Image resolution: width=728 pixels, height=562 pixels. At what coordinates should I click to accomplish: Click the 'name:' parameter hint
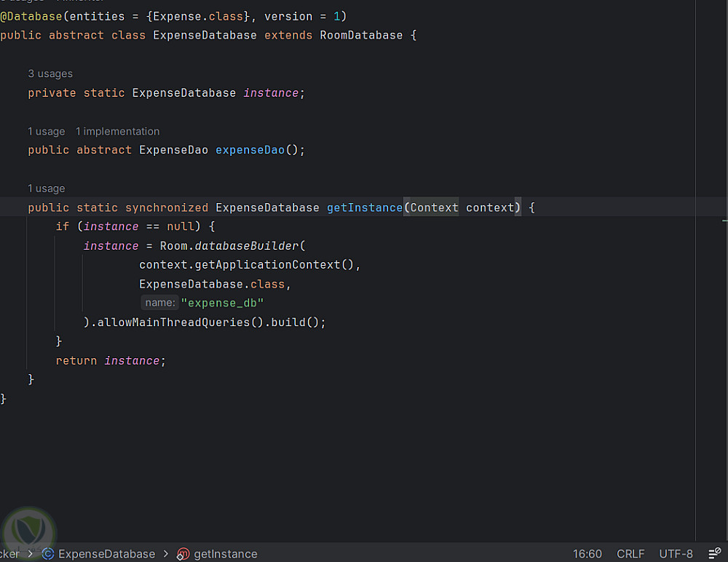(x=159, y=303)
